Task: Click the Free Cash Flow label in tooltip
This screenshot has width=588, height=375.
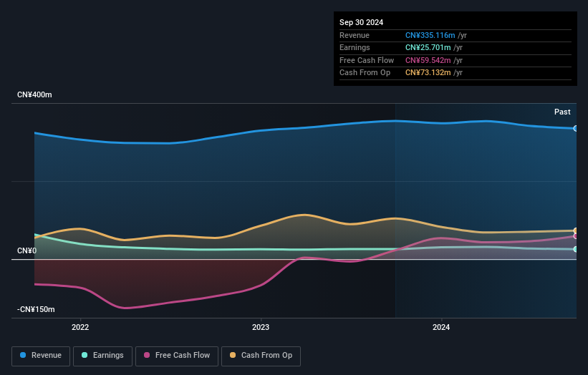Action: (x=367, y=60)
